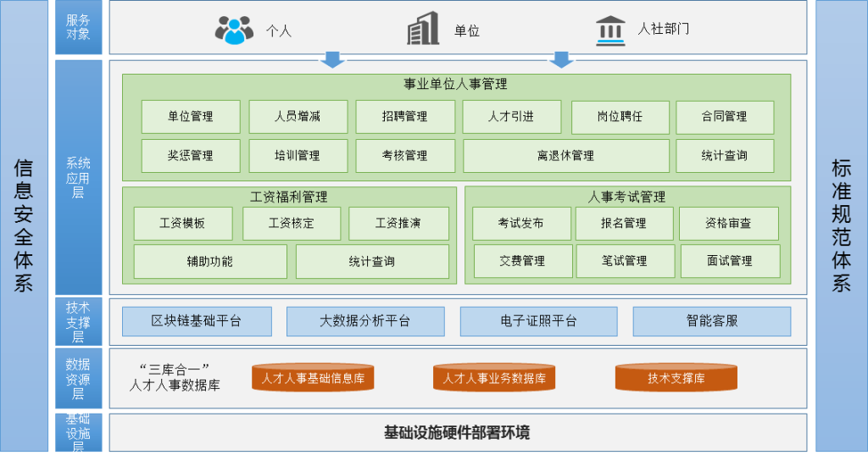868x461 pixels.
Task: Click the 单位 building icon
Action: click(423, 29)
